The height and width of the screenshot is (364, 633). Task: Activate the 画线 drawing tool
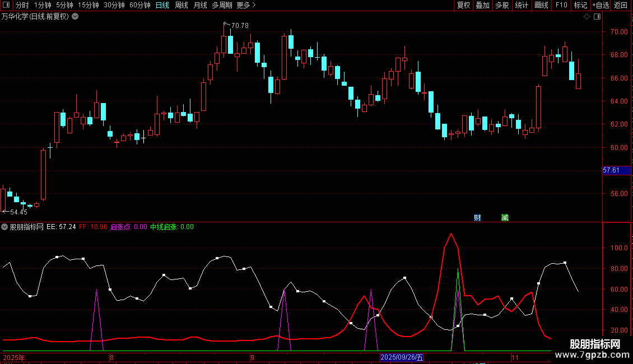coord(541,5)
